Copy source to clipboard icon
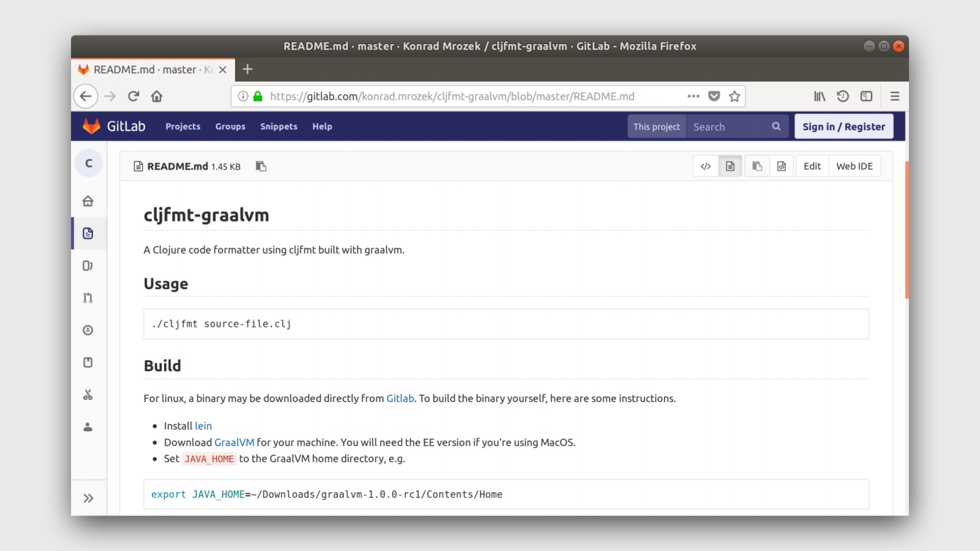 click(757, 166)
